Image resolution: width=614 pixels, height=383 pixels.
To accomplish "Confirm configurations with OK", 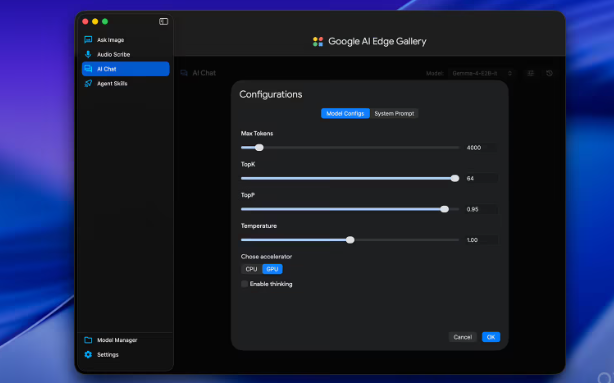I will point(491,337).
